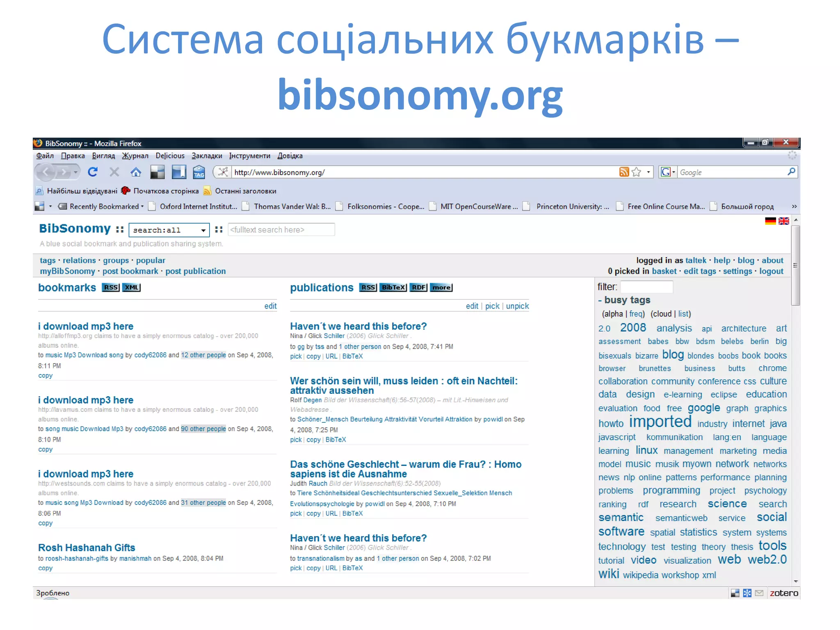Click the browser Back arrow button
The width and height of the screenshot is (840, 630).
click(46, 172)
